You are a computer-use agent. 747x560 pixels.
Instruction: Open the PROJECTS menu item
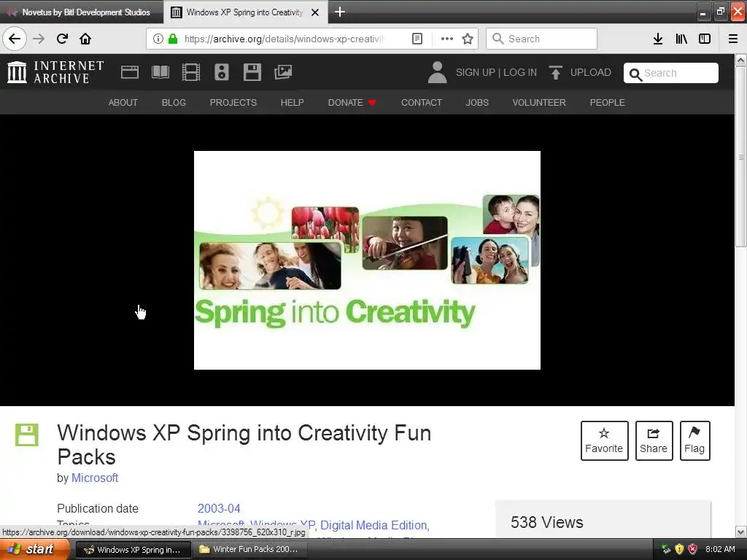pos(233,102)
